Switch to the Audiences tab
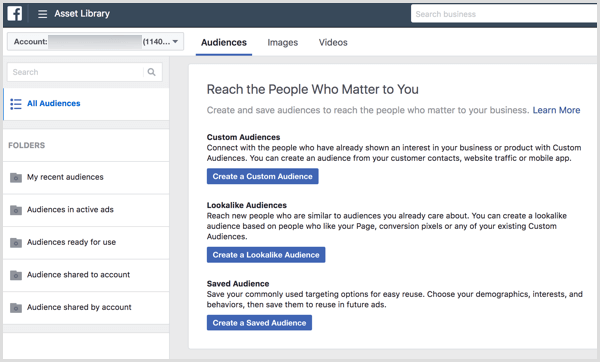Image resolution: width=600 pixels, height=362 pixels. 224,42
